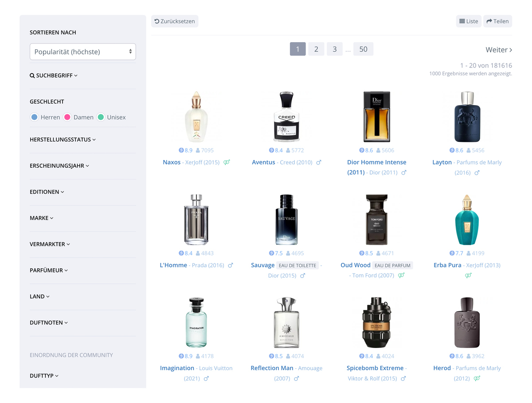Click the rating icon showing 8.9 for Naxos
This screenshot has width=532, height=403.
pos(181,150)
